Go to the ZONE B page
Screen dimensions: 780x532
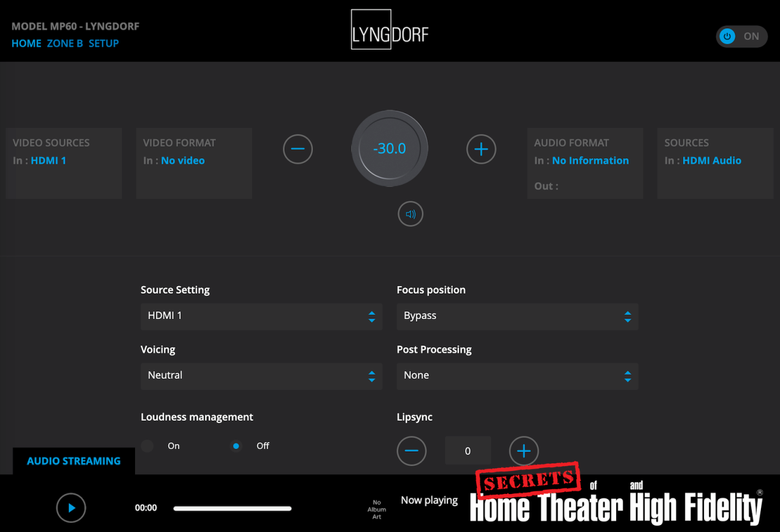(x=65, y=44)
